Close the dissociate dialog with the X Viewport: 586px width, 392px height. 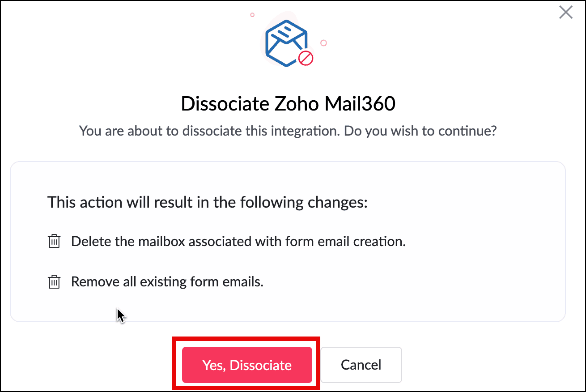click(x=565, y=13)
